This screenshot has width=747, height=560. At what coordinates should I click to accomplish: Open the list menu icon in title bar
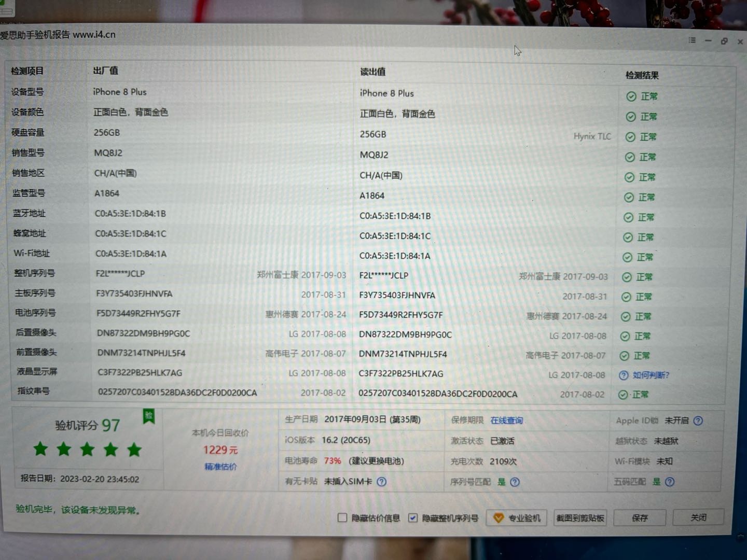tap(692, 40)
